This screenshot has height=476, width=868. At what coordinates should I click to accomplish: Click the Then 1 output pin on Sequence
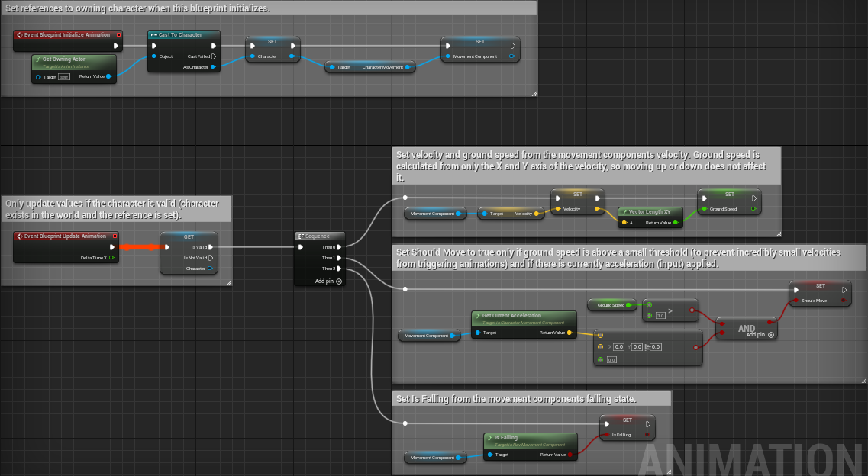point(339,258)
